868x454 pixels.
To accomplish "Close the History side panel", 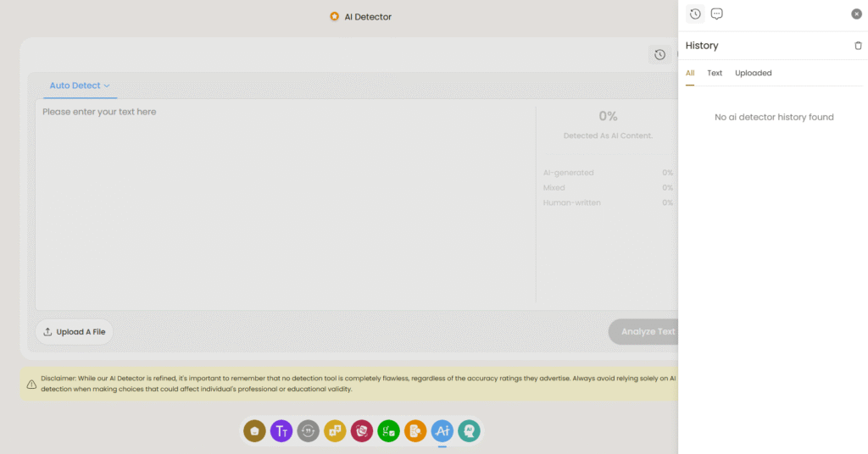I will pyautogui.click(x=856, y=14).
